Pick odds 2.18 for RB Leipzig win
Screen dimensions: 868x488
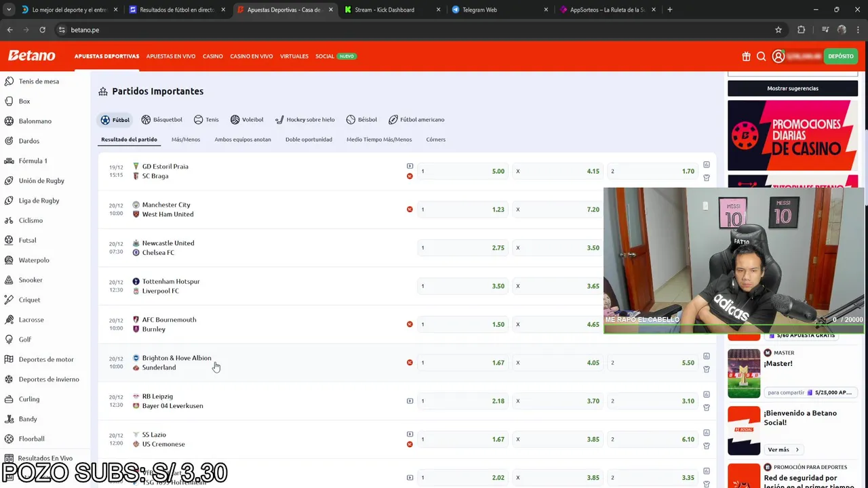[x=462, y=401]
